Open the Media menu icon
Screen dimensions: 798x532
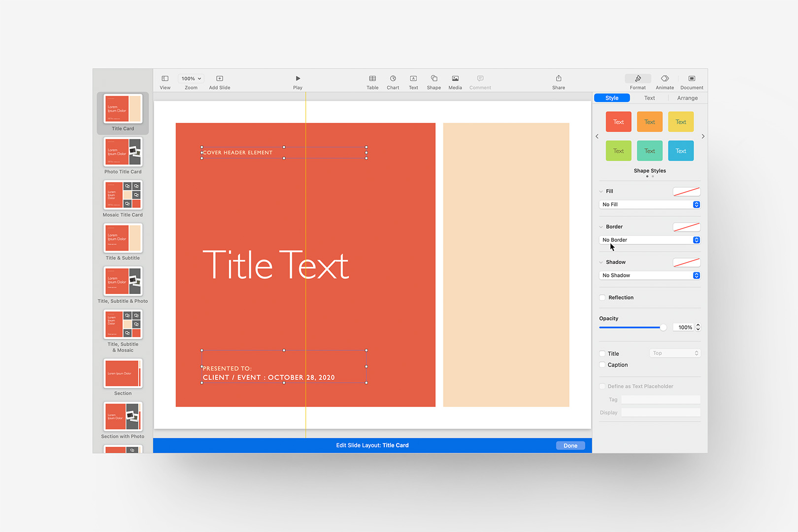[x=455, y=79]
